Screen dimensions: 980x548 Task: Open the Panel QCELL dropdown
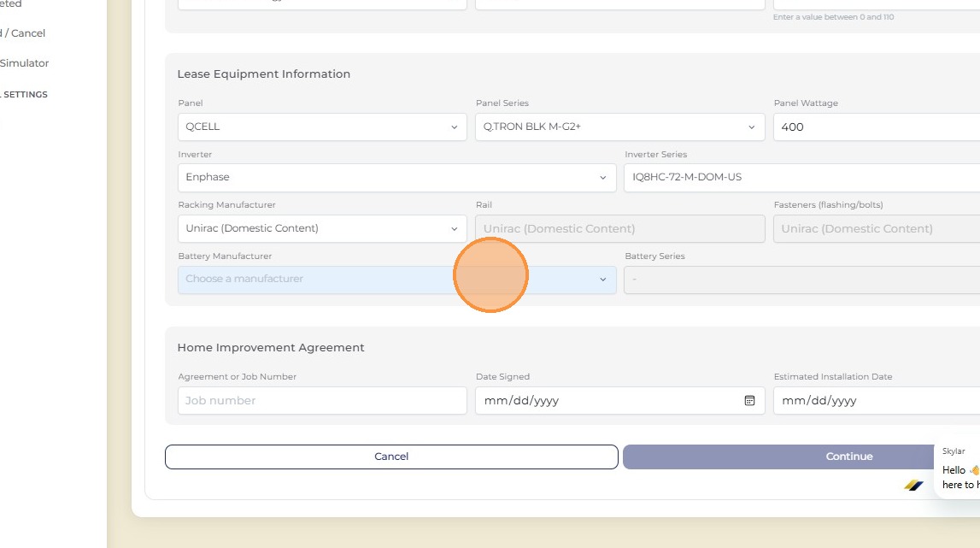click(x=322, y=127)
